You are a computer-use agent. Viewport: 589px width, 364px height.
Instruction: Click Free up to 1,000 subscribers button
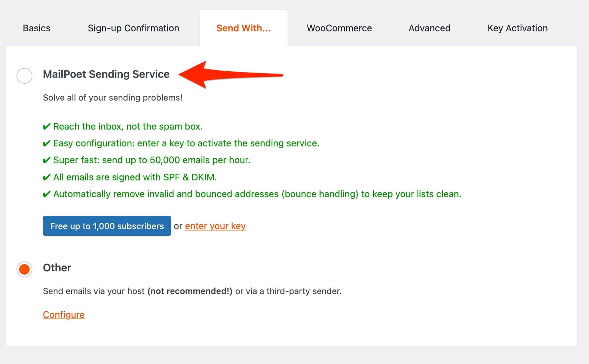(x=107, y=226)
